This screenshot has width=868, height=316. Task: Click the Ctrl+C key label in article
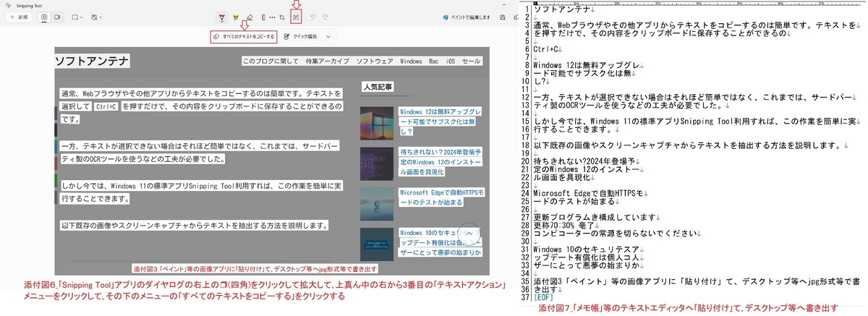point(106,106)
